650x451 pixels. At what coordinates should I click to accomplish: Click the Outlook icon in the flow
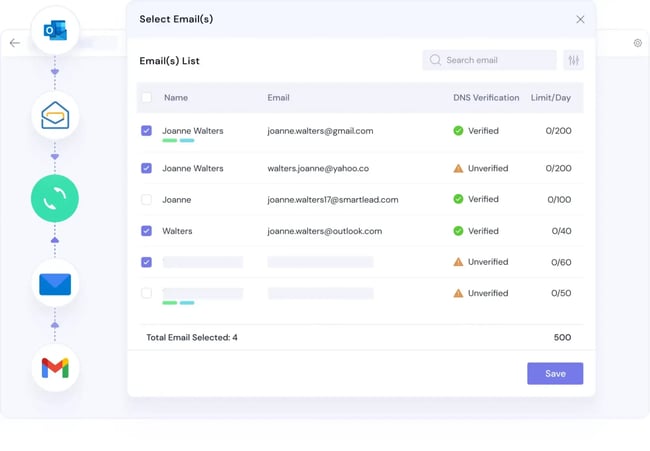[x=55, y=31]
